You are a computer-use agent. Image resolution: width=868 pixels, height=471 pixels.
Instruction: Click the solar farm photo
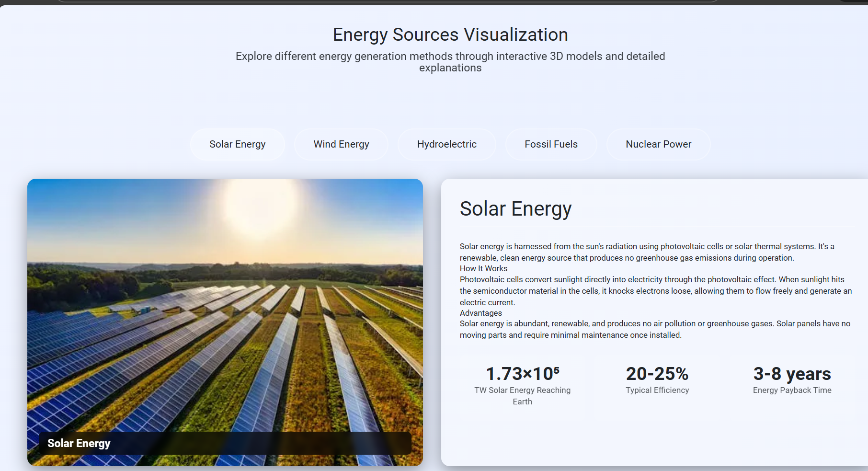[225, 335]
